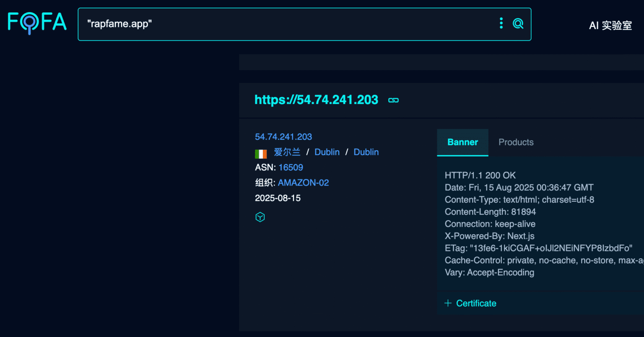The height and width of the screenshot is (337, 644).
Task: Switch to the Products tab
Action: click(x=516, y=142)
